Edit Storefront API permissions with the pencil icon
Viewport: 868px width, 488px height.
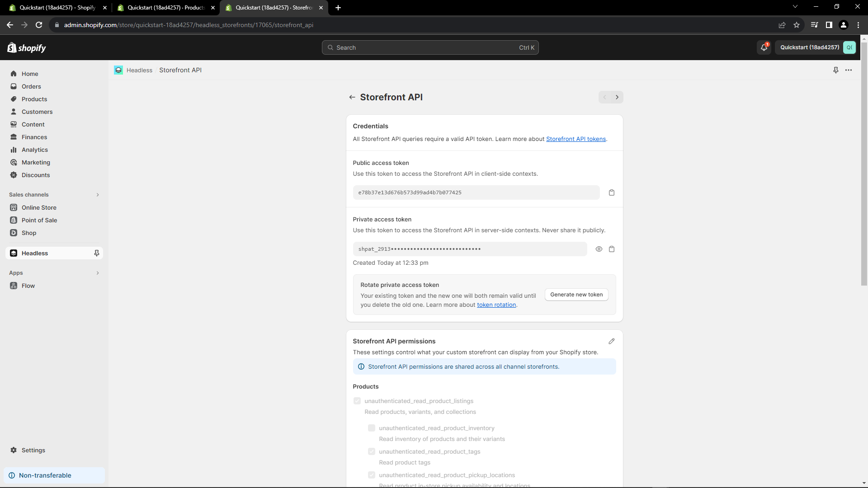[611, 341]
